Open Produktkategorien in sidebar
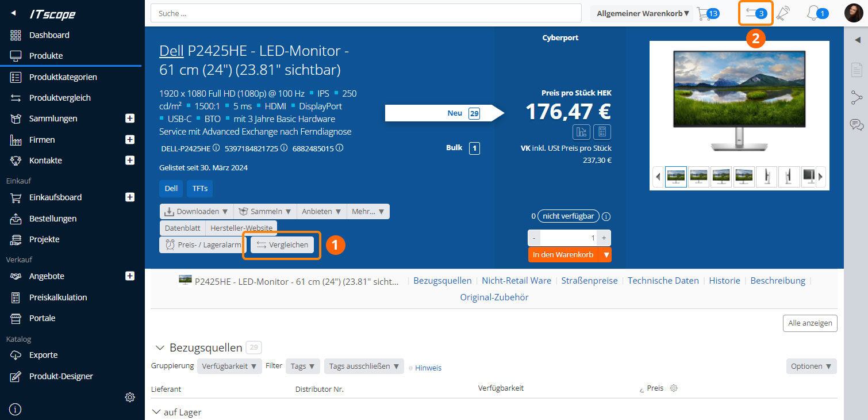The image size is (868, 420). pyautogui.click(x=63, y=77)
